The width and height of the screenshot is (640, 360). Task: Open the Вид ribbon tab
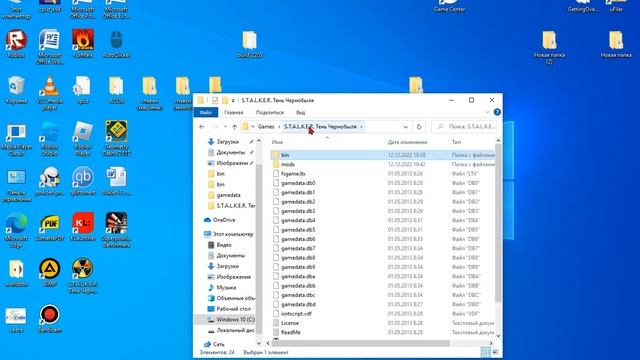pos(300,112)
